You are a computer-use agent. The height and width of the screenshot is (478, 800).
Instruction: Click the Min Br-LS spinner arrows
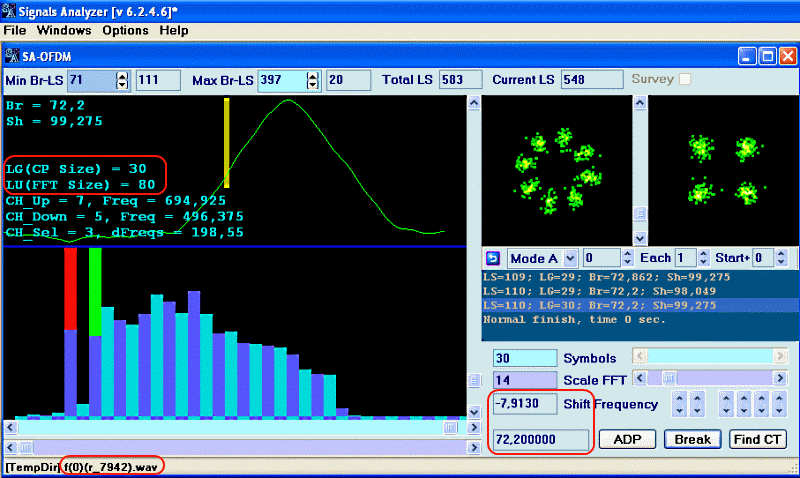point(123,80)
